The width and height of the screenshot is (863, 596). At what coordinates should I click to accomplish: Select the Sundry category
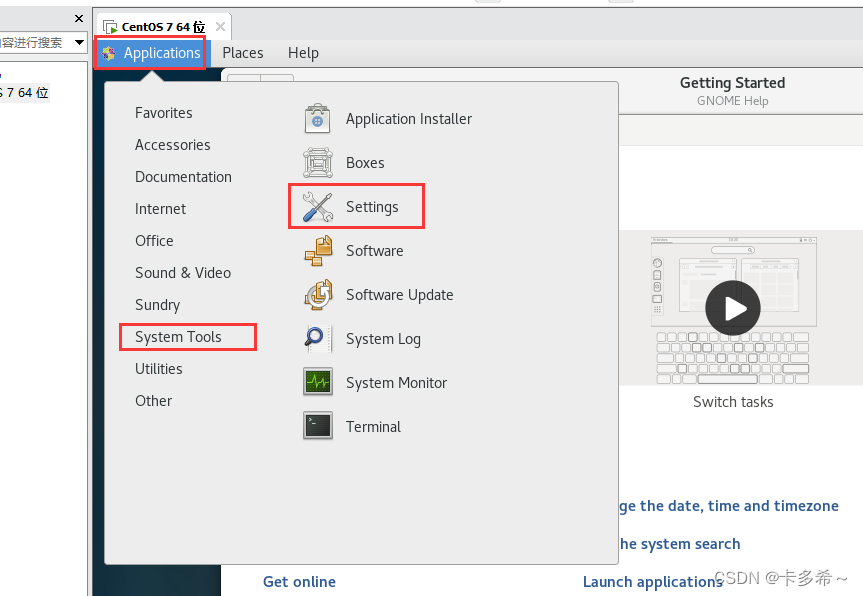click(x=157, y=304)
